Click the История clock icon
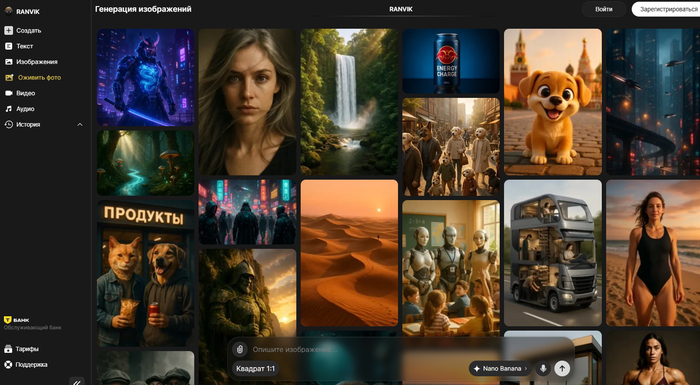 [x=8, y=125]
